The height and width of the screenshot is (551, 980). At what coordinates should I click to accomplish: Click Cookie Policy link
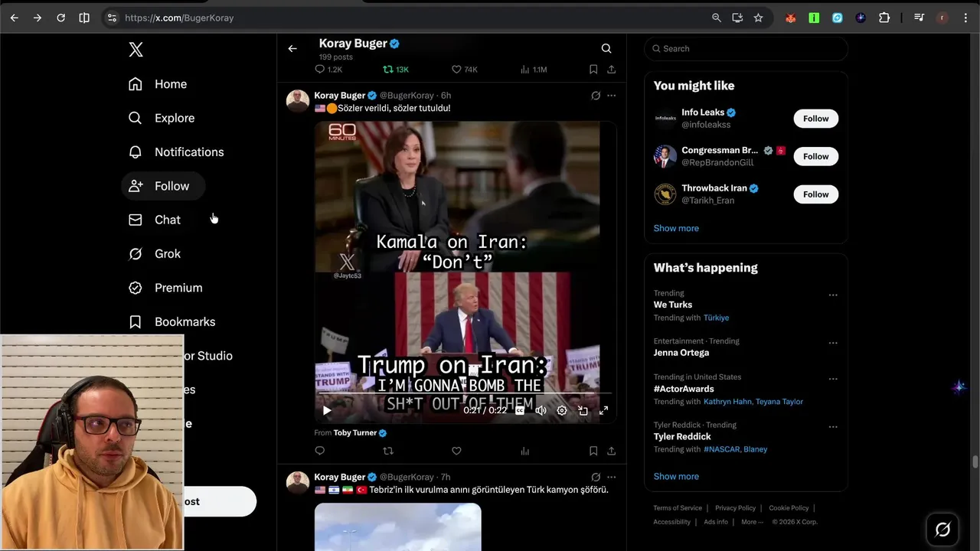(x=789, y=508)
